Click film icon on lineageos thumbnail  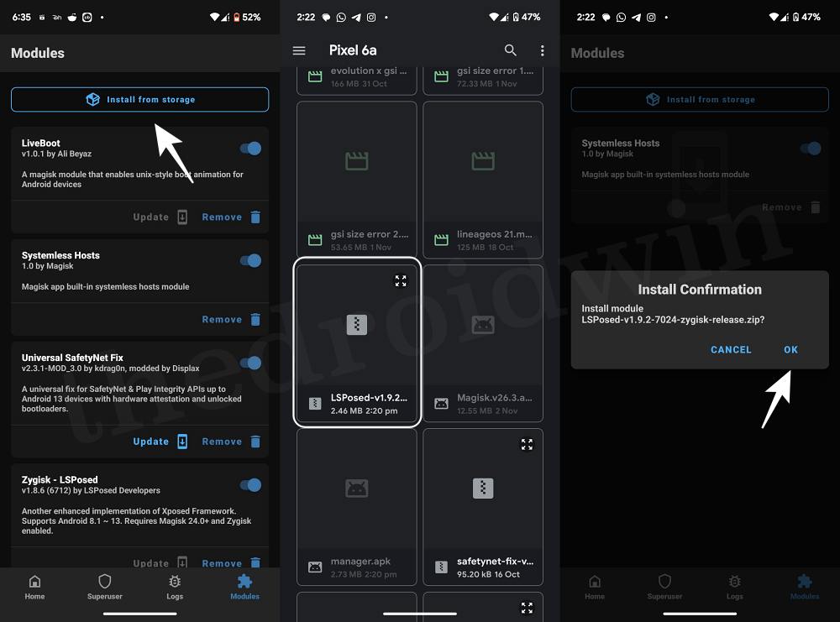[483, 160]
